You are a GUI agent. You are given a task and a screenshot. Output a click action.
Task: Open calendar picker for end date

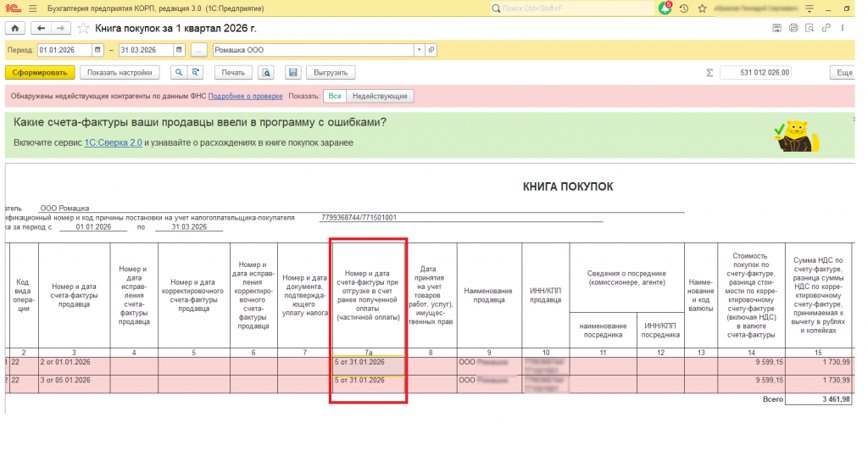179,50
